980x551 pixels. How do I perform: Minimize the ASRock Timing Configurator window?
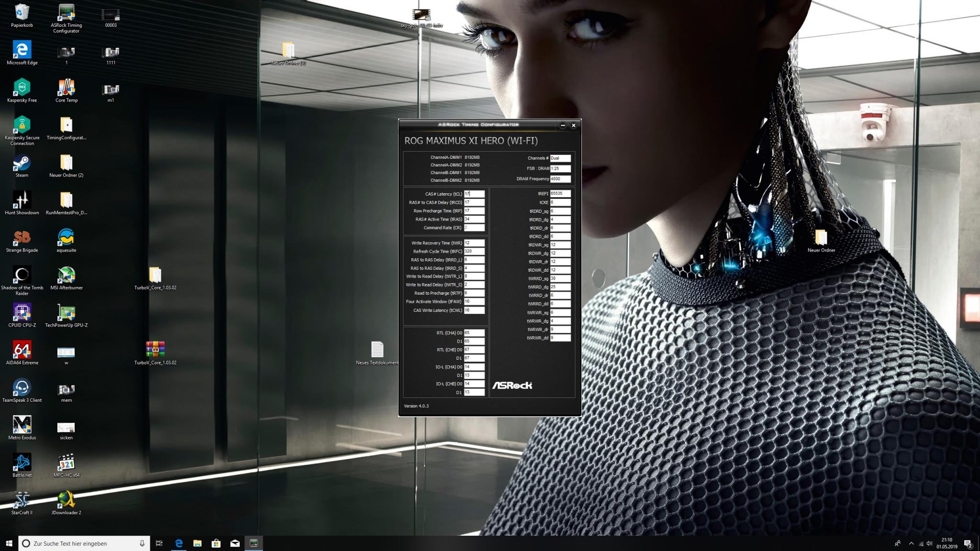coord(563,125)
